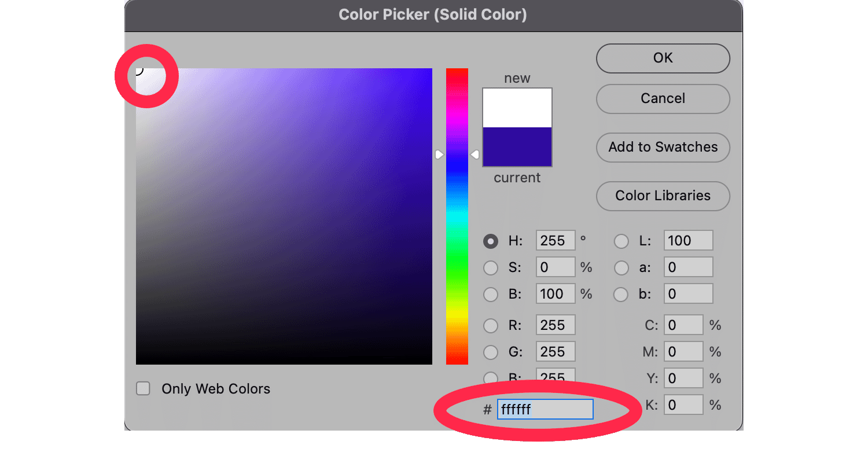
Task: Open Color Libraries
Action: 663,196
